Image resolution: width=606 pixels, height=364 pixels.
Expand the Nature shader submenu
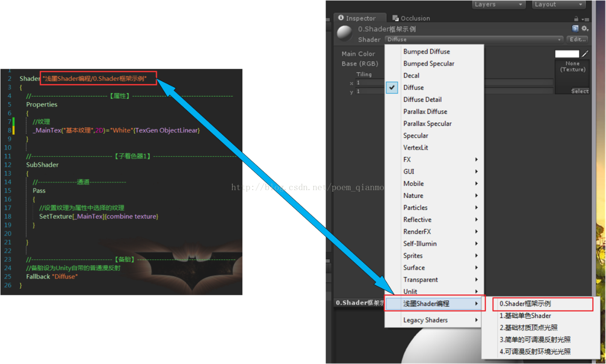pos(435,195)
